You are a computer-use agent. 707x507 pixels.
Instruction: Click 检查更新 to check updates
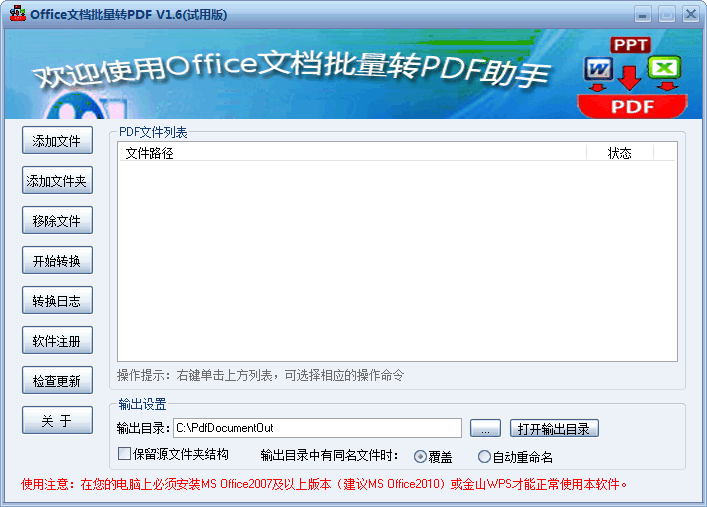(x=57, y=381)
